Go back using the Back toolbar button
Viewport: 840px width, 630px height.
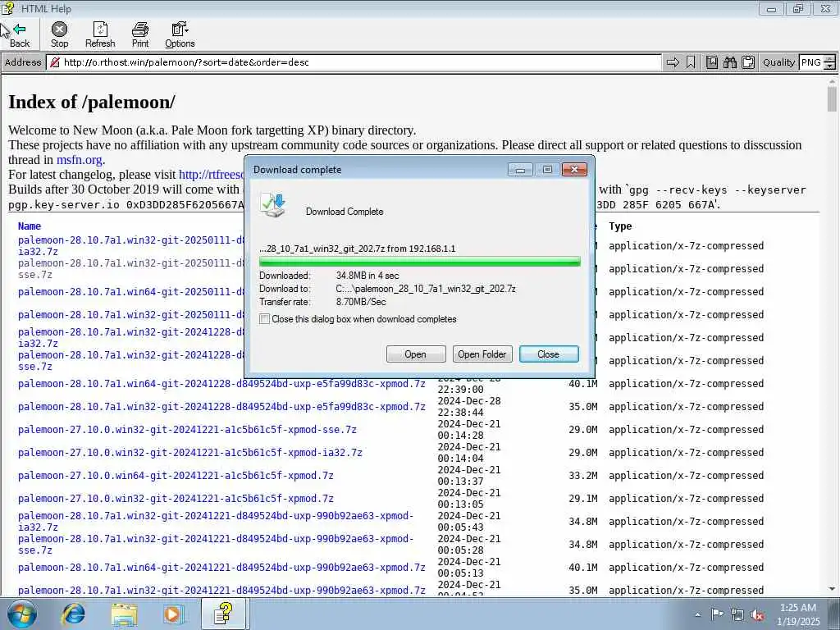pyautogui.click(x=20, y=34)
